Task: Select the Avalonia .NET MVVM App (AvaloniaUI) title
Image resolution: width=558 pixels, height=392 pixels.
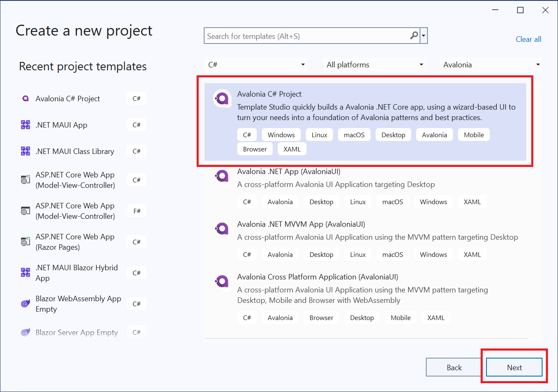Action: (301, 224)
